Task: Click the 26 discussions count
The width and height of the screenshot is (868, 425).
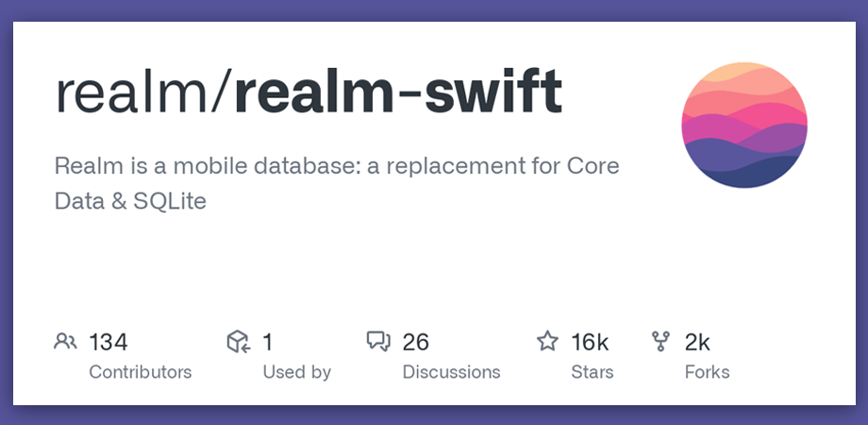Action: tap(416, 342)
